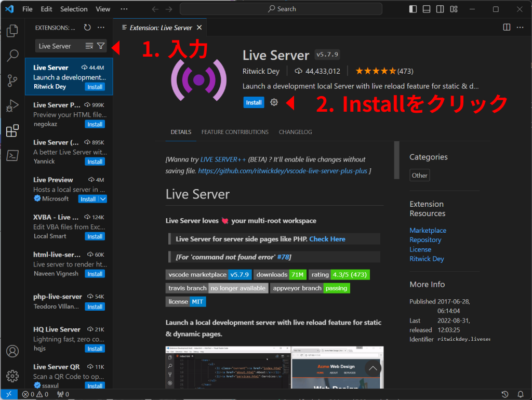Screen dimensions: 532x400
Task: Follow the Check Here link
Action: click(x=327, y=239)
